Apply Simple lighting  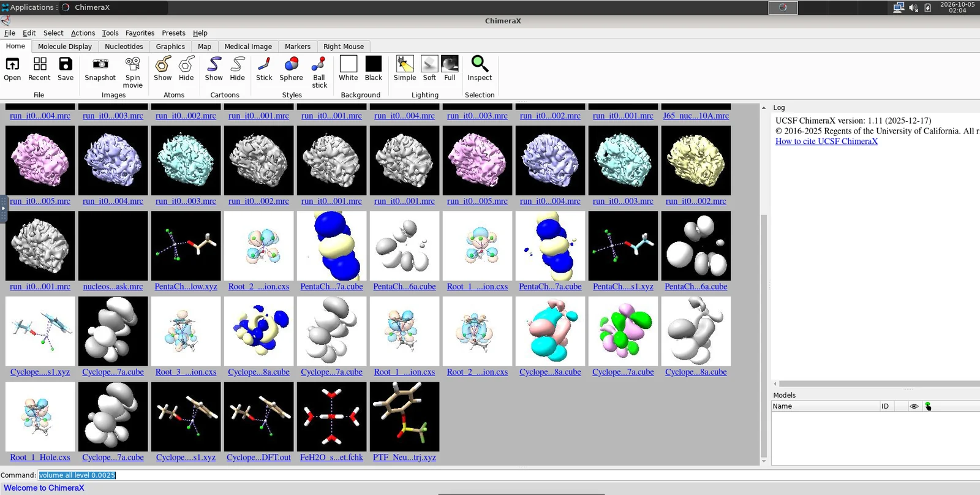(x=405, y=68)
